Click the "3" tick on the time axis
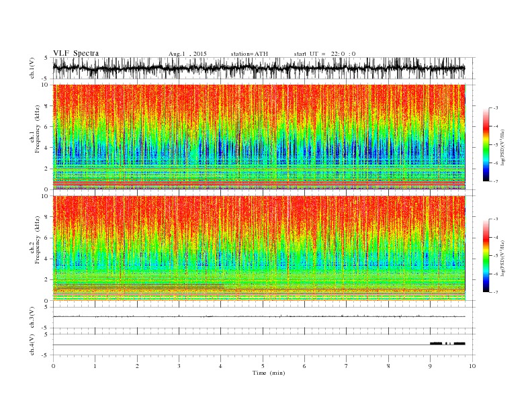 [179, 366]
